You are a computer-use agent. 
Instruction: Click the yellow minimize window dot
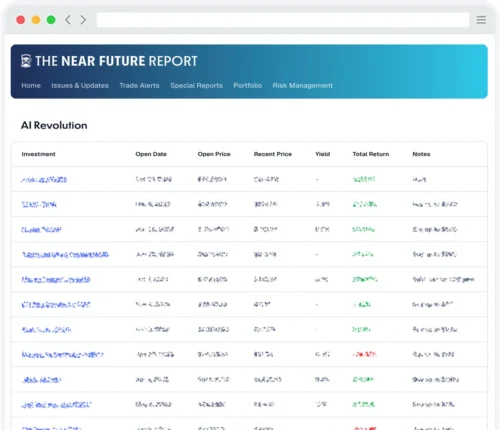36,20
